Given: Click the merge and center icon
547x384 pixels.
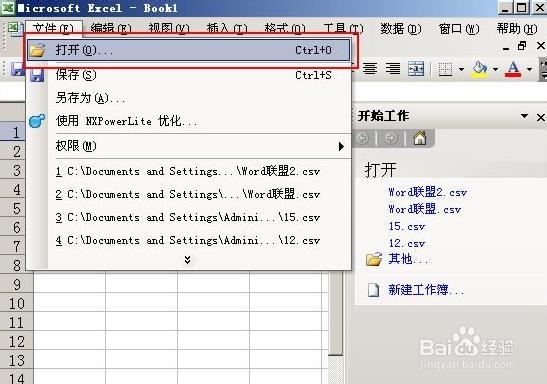Looking at the screenshot, I should tap(416, 68).
